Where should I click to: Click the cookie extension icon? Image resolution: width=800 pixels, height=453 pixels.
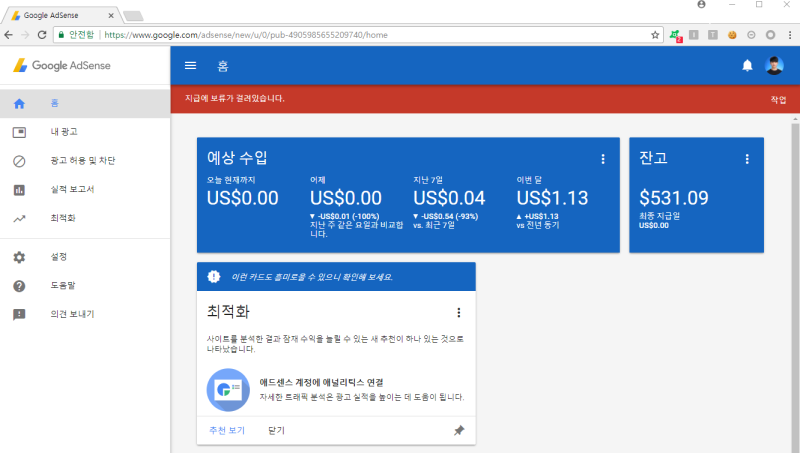tap(732, 35)
